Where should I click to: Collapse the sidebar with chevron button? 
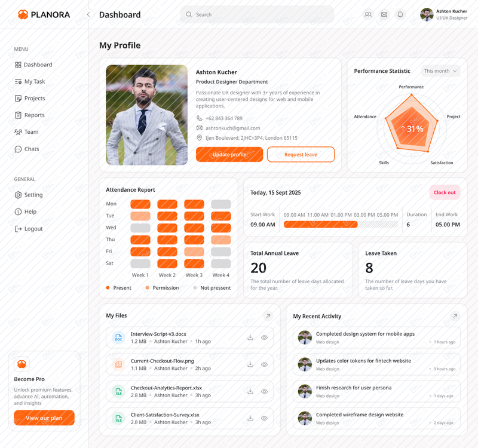pyautogui.click(x=88, y=14)
